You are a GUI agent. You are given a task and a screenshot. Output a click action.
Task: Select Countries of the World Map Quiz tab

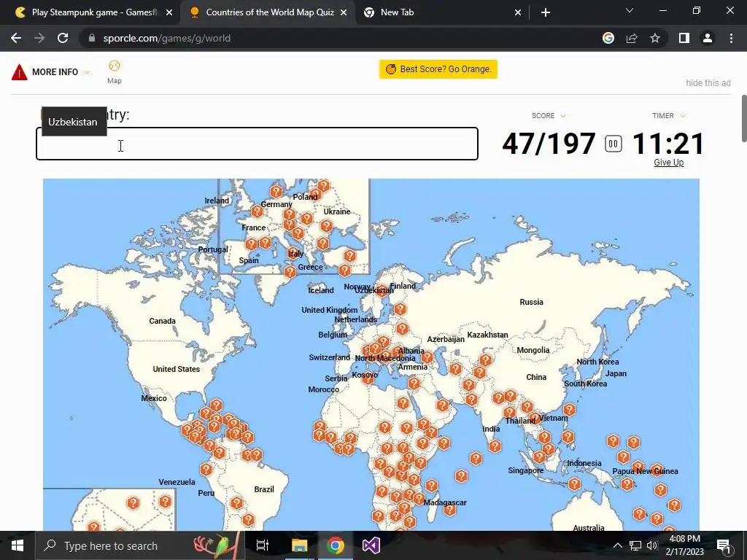coord(268,13)
